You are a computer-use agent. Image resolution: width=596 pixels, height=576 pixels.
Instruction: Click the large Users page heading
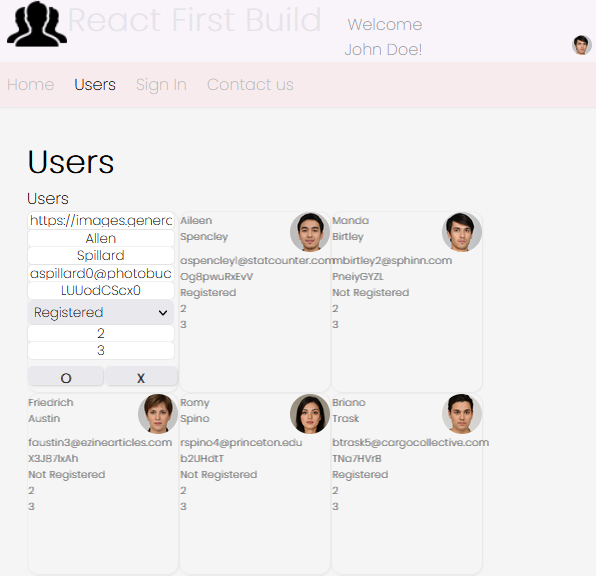[71, 162]
